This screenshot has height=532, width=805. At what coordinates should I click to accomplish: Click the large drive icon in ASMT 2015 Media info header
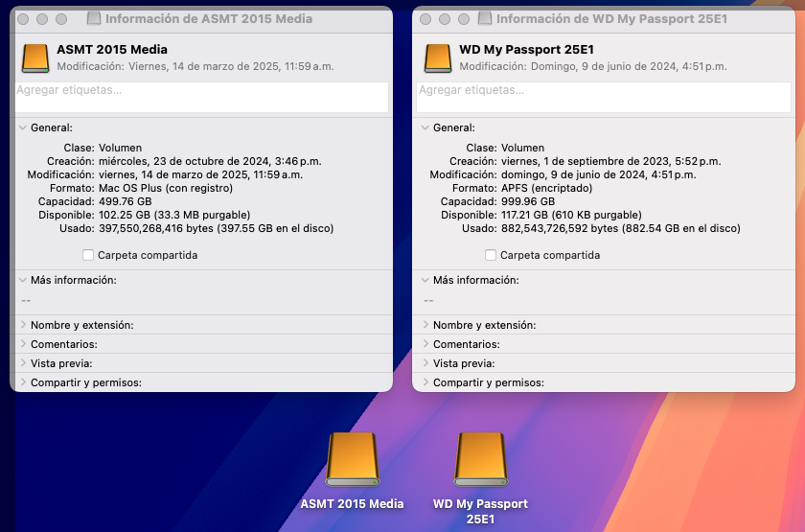pos(35,58)
